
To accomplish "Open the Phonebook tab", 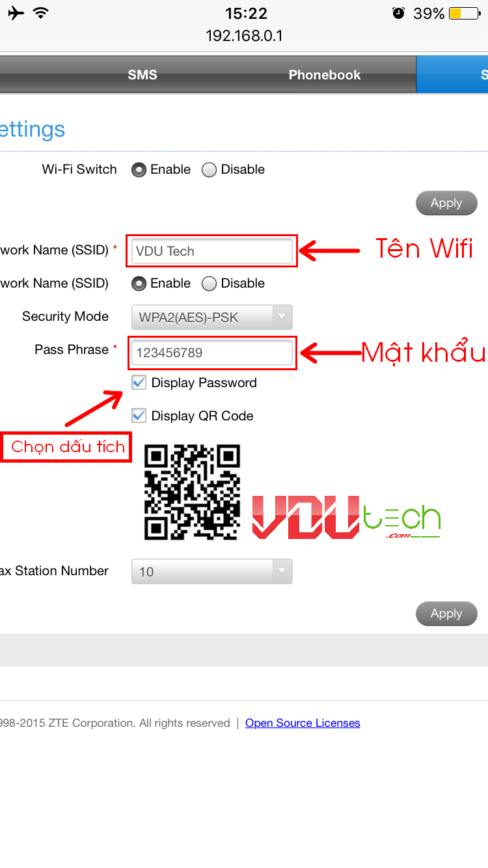I will click(x=325, y=75).
